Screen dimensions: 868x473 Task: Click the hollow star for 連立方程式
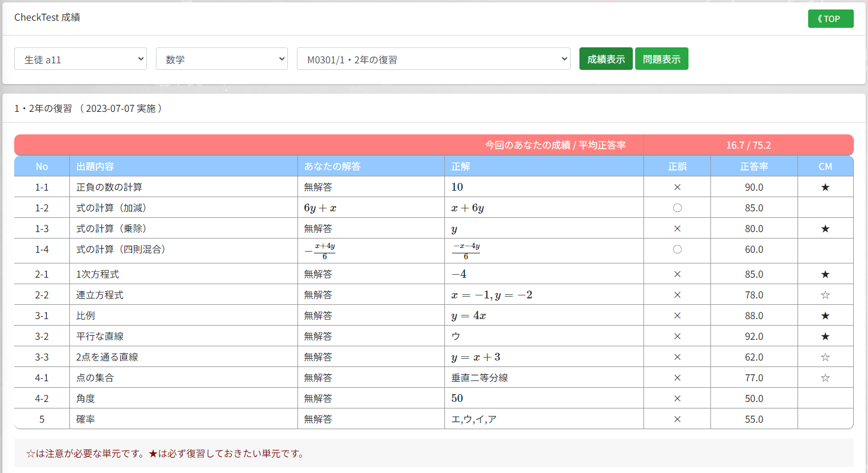(825, 294)
